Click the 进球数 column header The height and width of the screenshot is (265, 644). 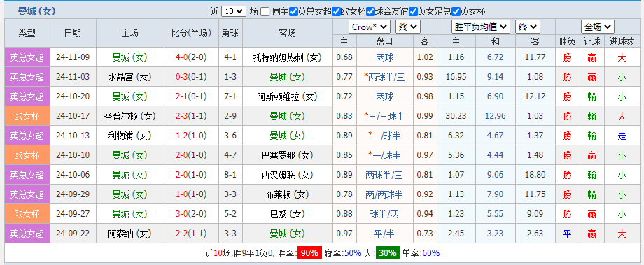tap(622, 41)
